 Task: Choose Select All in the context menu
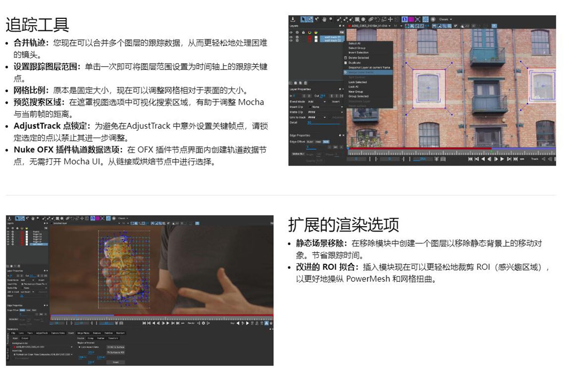(x=354, y=43)
